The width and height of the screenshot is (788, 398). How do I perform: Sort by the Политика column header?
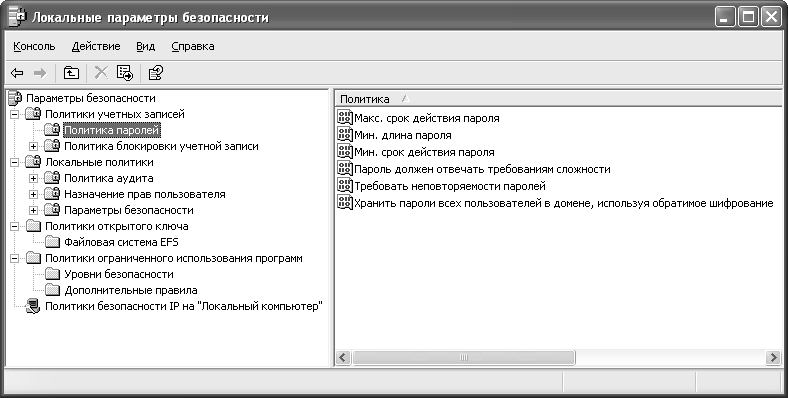click(x=558, y=98)
